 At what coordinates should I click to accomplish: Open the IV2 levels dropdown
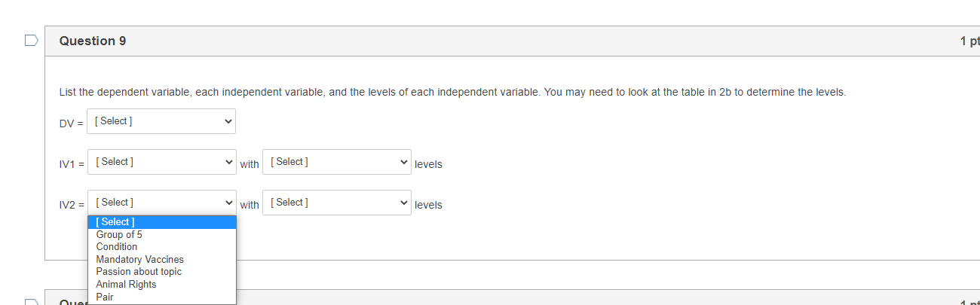coord(337,203)
